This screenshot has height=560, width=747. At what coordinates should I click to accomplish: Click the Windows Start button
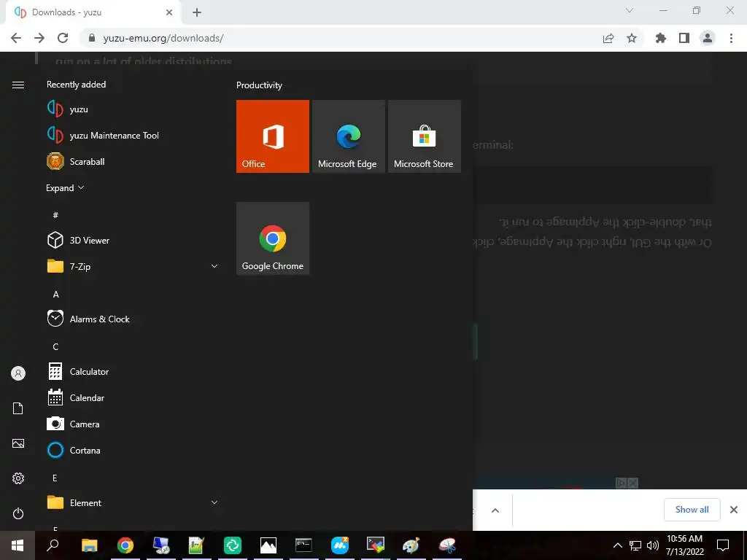[18, 545]
